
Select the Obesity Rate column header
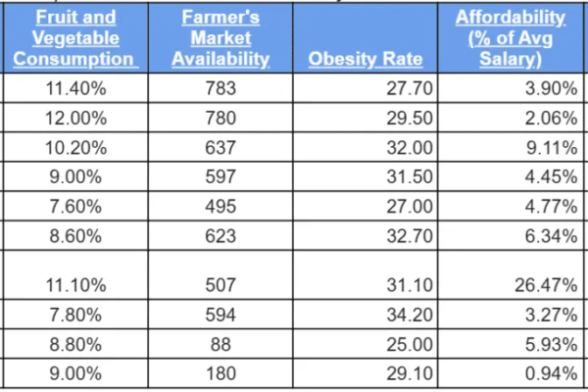365,59
